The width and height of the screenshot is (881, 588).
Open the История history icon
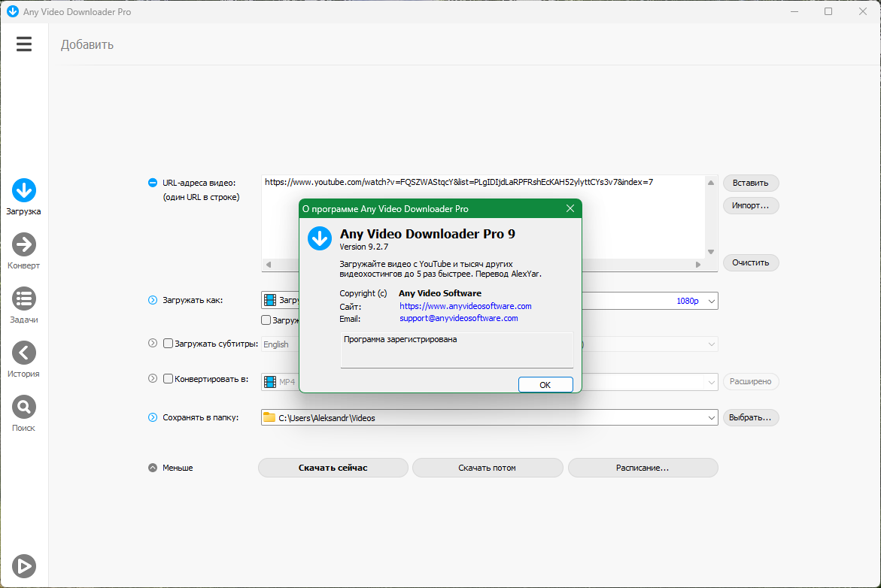(x=23, y=353)
